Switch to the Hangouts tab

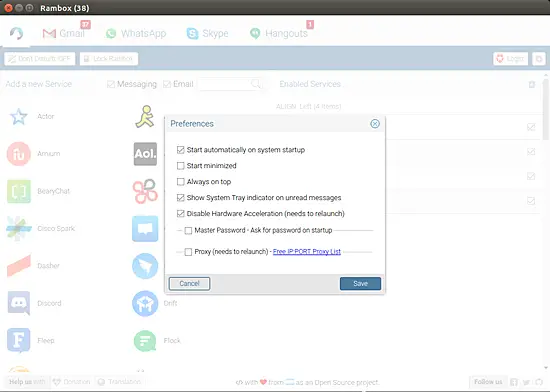coord(279,33)
